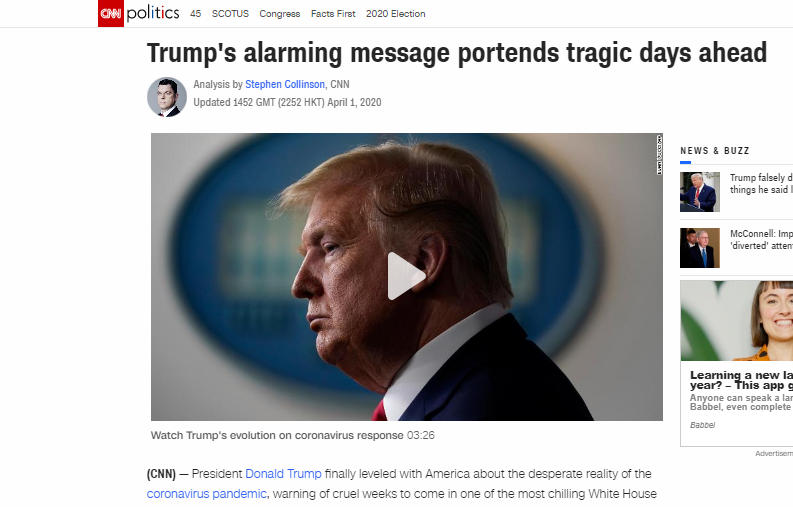Open Stephen Collinson author link
This screenshot has width=793, height=507.
(x=285, y=84)
